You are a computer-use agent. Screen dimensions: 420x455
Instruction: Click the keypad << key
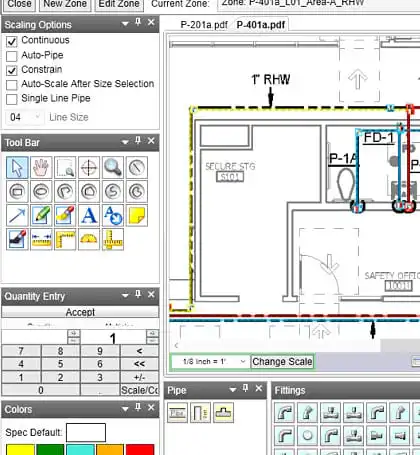tap(139, 364)
